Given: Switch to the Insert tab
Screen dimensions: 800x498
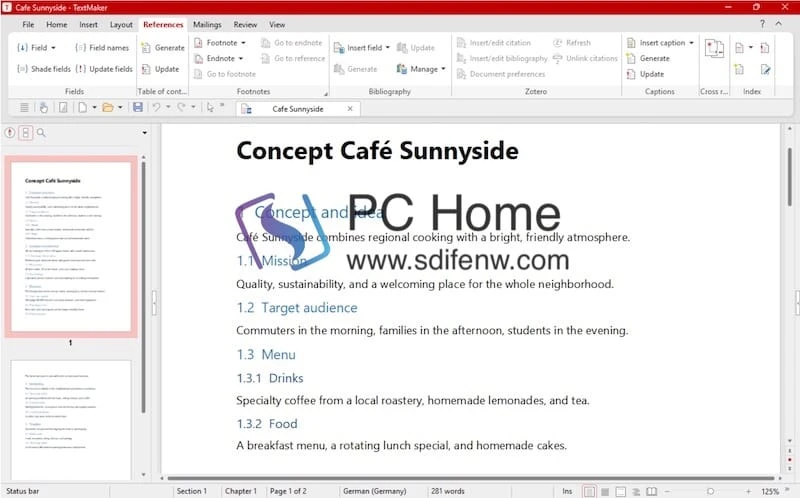Looking at the screenshot, I should tap(88, 24).
